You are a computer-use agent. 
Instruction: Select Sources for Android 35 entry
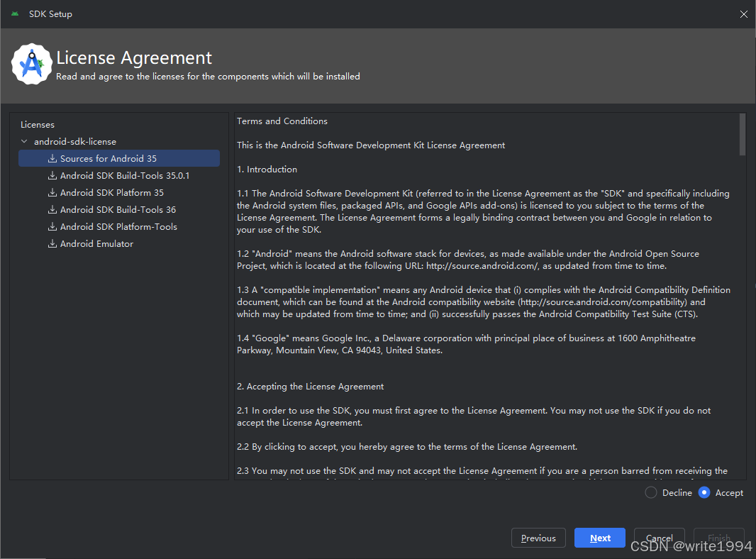(119, 158)
